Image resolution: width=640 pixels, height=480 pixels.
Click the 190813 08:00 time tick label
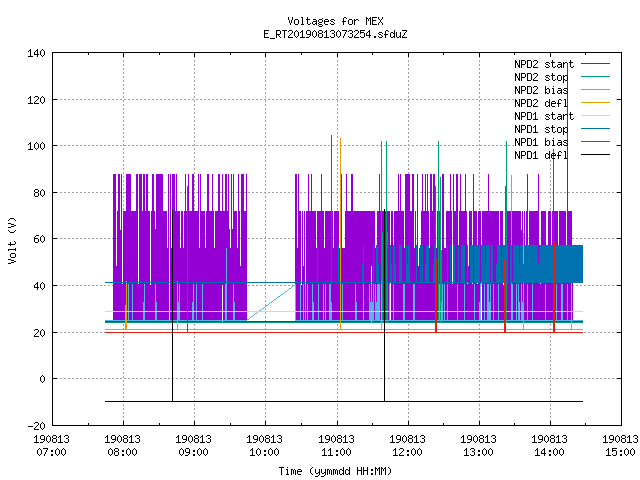(122, 446)
